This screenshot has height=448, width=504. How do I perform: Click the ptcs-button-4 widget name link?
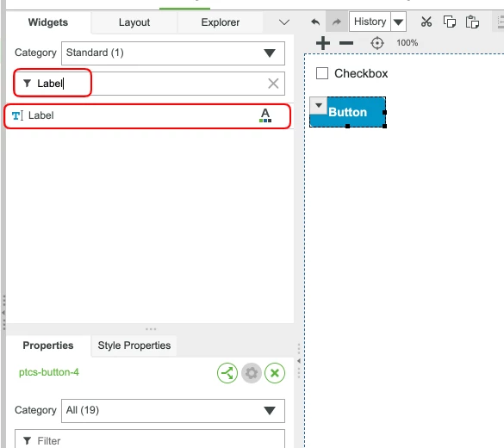49,372
